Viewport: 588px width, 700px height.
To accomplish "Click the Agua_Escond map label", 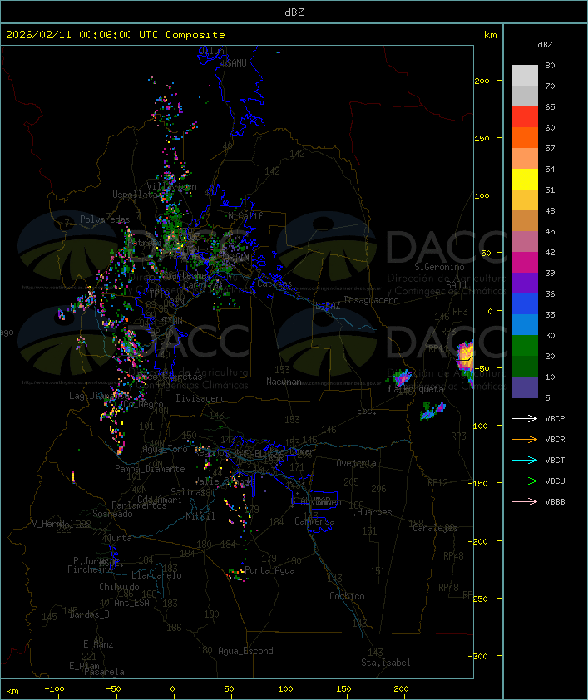I will point(245,651).
